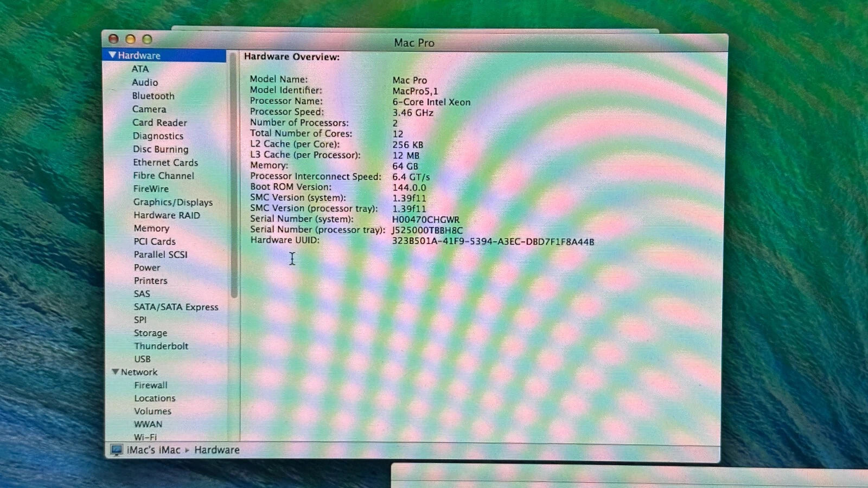Click the 6.4 GT/s interconnect speed
Viewport: 868px width, 488px height.
[411, 177]
